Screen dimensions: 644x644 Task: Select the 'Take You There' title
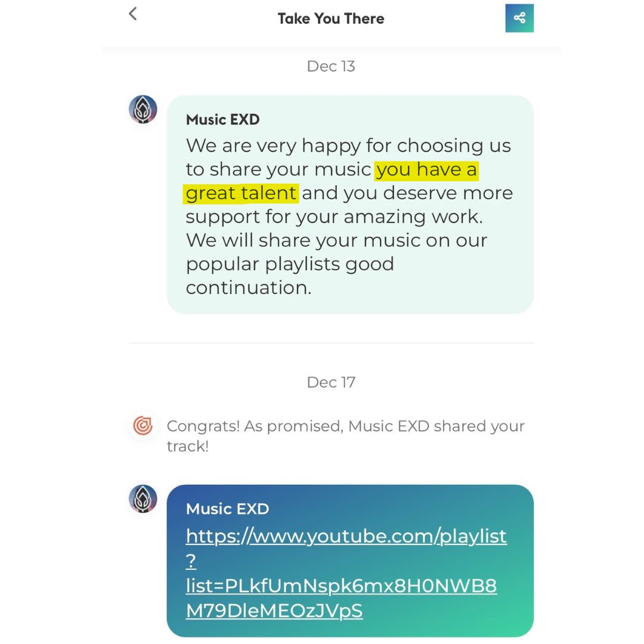coord(331,18)
